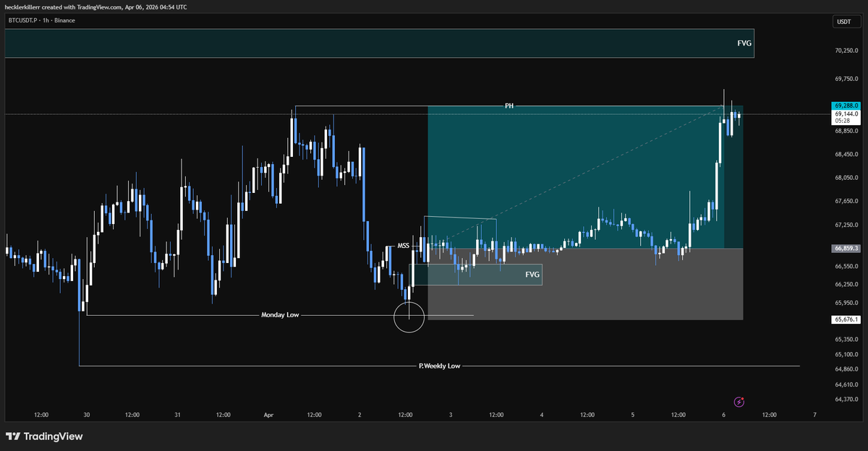Click the Apr month label on time axis
Image resolution: width=868 pixels, height=451 pixels.
269,415
